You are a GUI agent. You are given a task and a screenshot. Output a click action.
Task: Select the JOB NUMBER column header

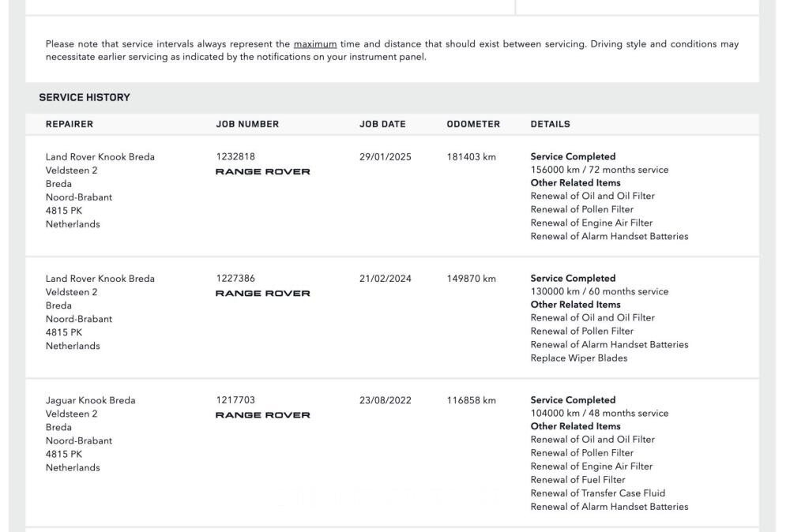247,125
